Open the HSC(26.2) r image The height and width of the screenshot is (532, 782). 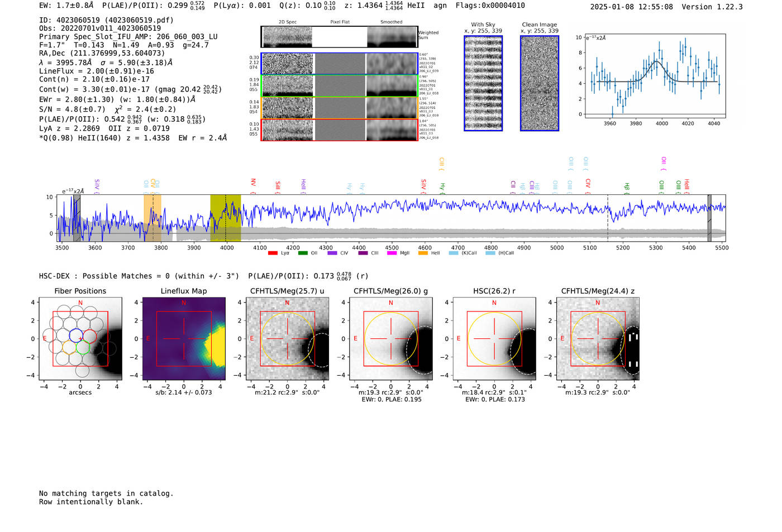pyautogui.click(x=494, y=339)
